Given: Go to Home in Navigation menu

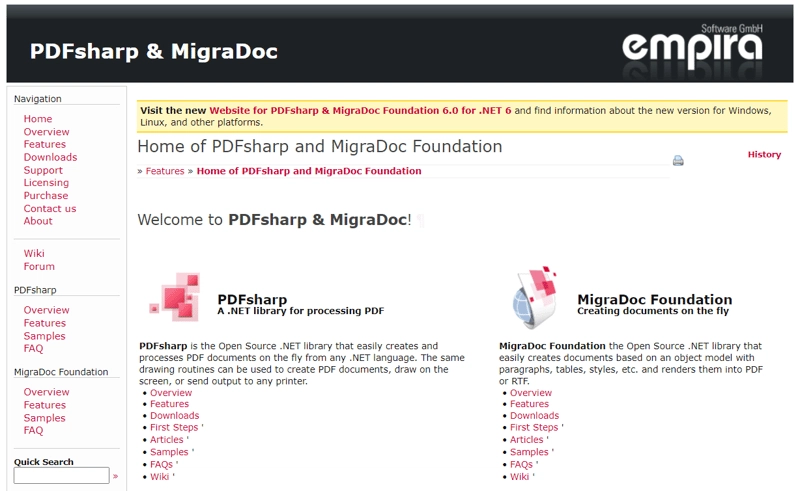Looking at the screenshot, I should [38, 119].
